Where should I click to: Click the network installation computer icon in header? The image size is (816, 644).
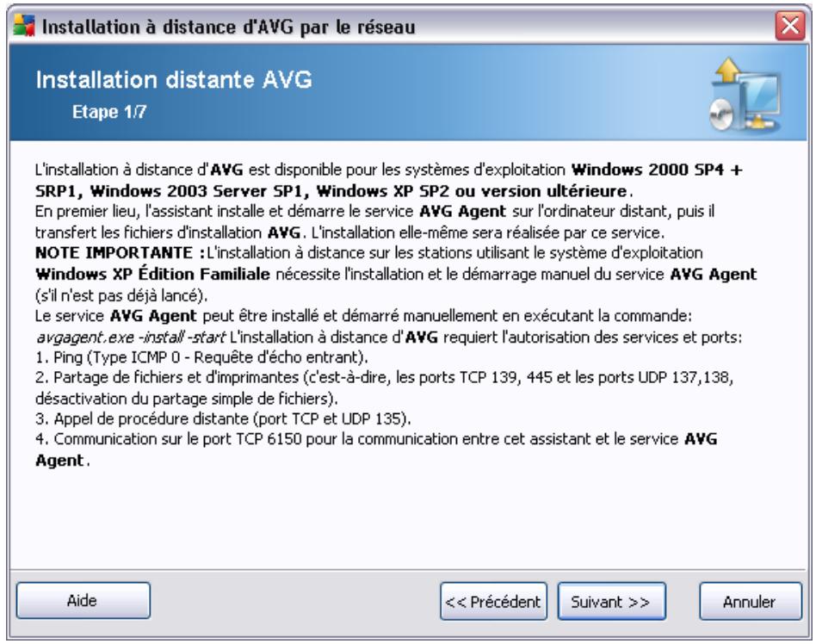[x=745, y=96]
